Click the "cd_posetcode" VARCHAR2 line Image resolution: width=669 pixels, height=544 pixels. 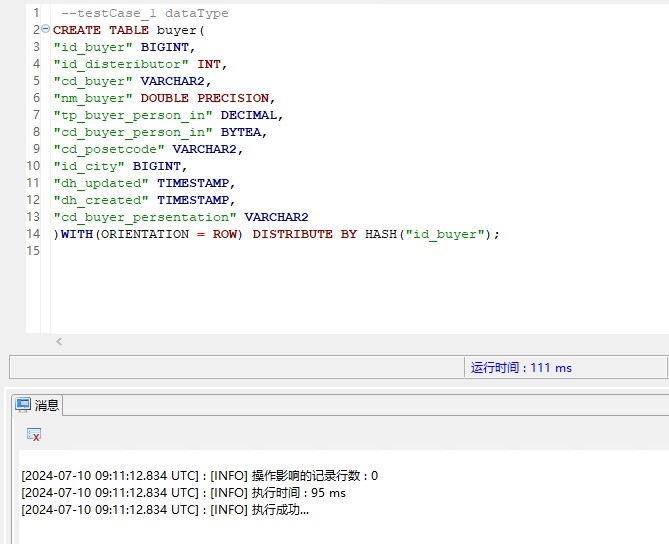click(x=148, y=149)
